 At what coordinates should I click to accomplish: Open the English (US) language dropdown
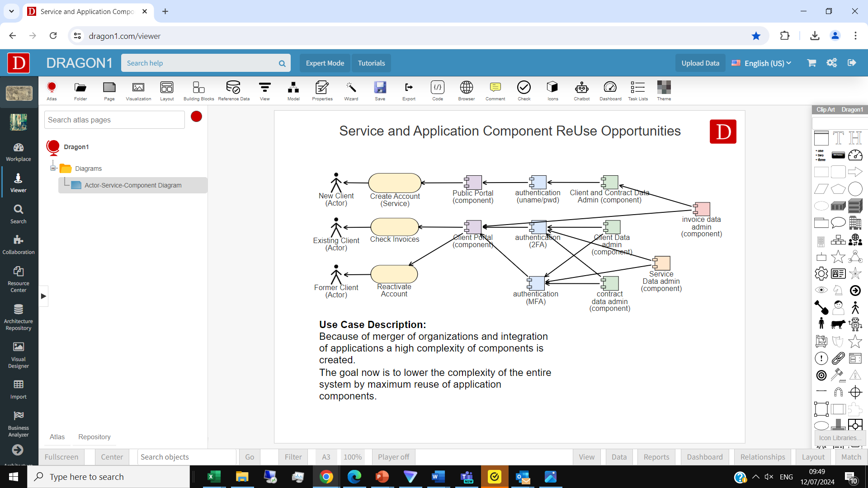(762, 63)
